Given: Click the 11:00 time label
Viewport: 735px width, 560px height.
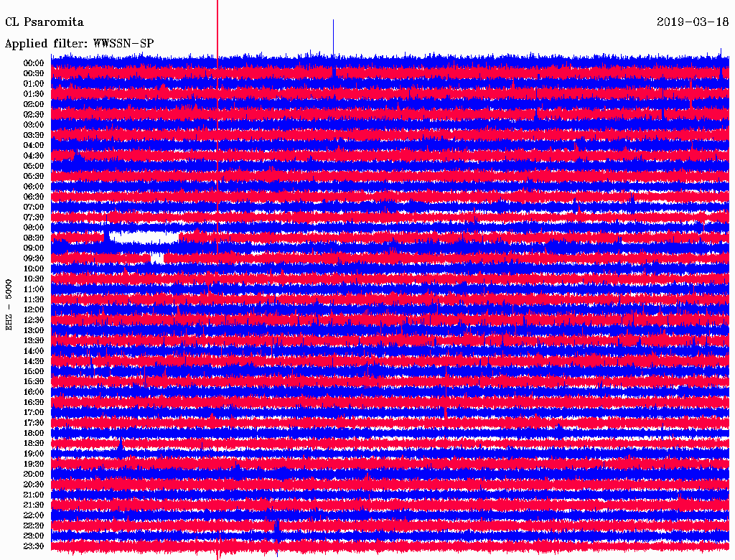Looking at the screenshot, I should (34, 289).
